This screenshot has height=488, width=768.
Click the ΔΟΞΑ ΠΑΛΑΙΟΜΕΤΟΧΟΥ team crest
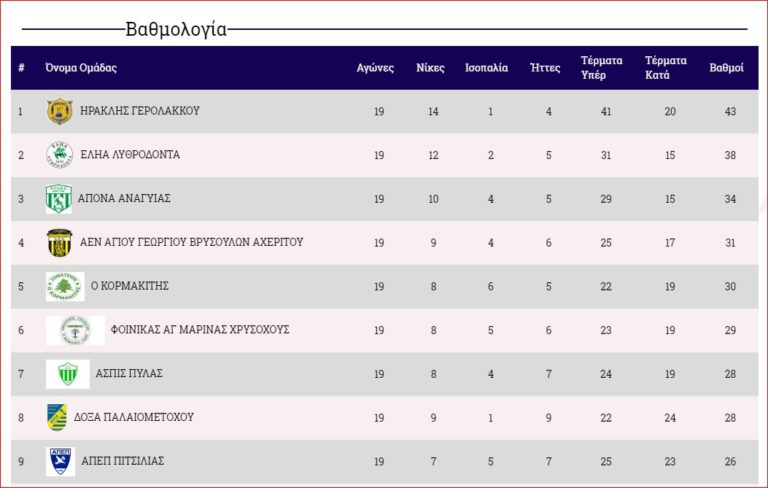coord(57,417)
